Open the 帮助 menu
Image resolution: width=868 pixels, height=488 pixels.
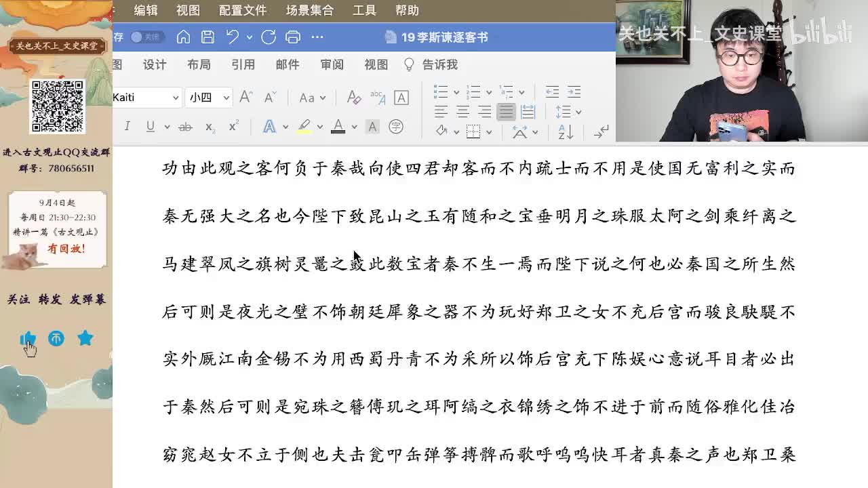point(407,10)
